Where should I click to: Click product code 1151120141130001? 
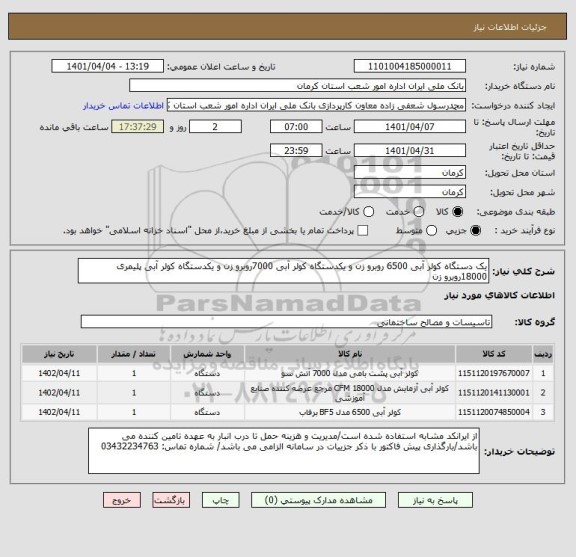[x=494, y=393]
